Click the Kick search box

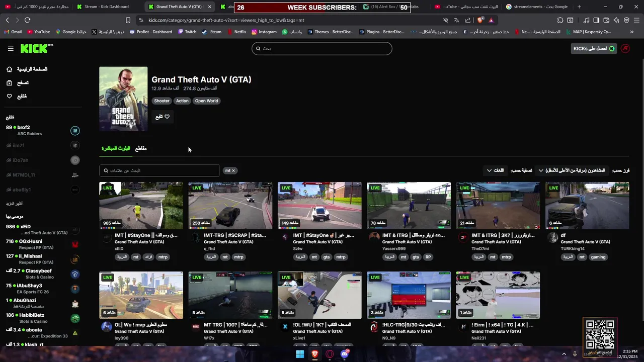click(x=322, y=49)
